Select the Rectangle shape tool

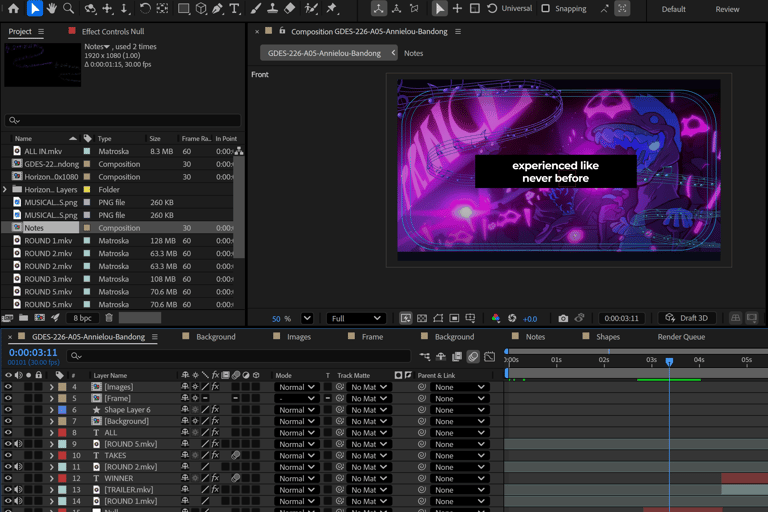click(x=183, y=8)
